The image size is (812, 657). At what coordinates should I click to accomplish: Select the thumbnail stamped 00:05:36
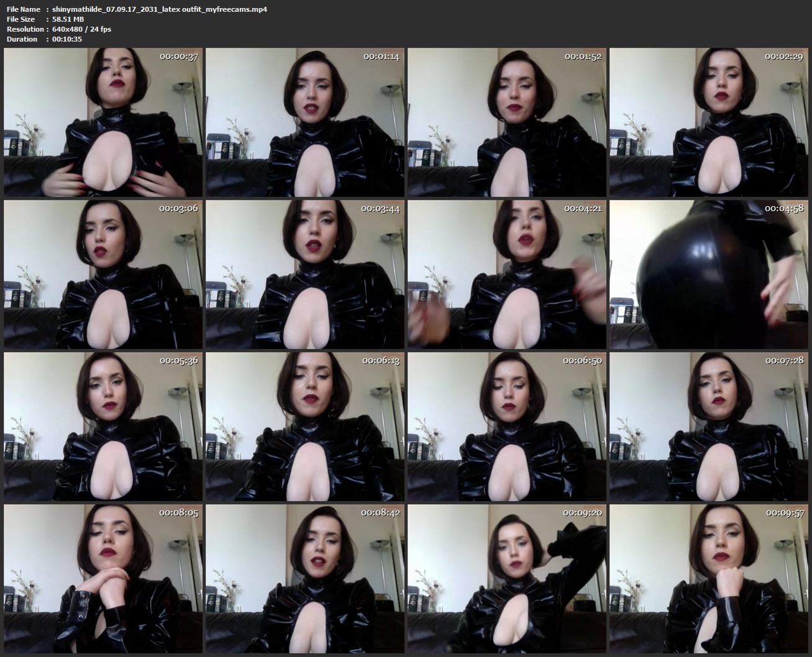103,427
